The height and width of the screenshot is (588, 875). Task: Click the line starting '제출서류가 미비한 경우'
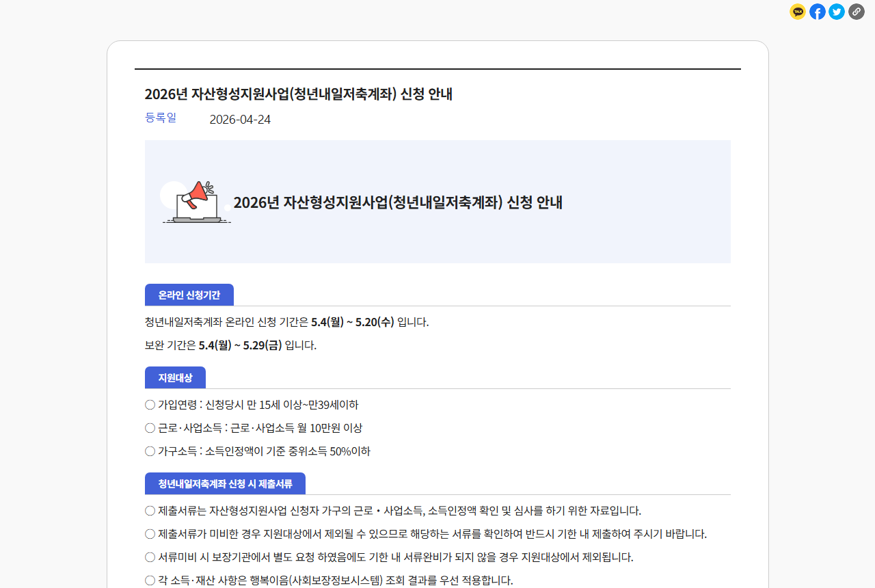point(426,534)
